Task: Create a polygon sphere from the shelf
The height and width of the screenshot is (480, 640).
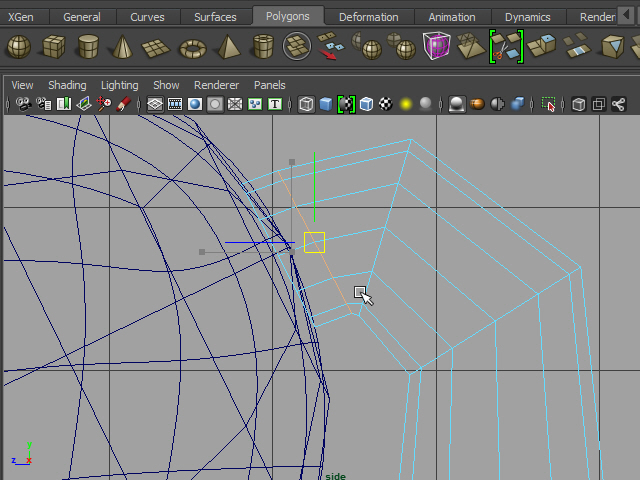Action: point(19,47)
